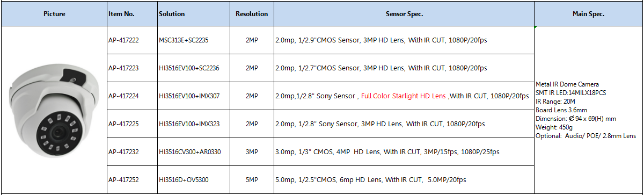Select the Metal IR Dome Camera spec cell
Screen dimensions: 644x195
pyautogui.click(x=589, y=110)
